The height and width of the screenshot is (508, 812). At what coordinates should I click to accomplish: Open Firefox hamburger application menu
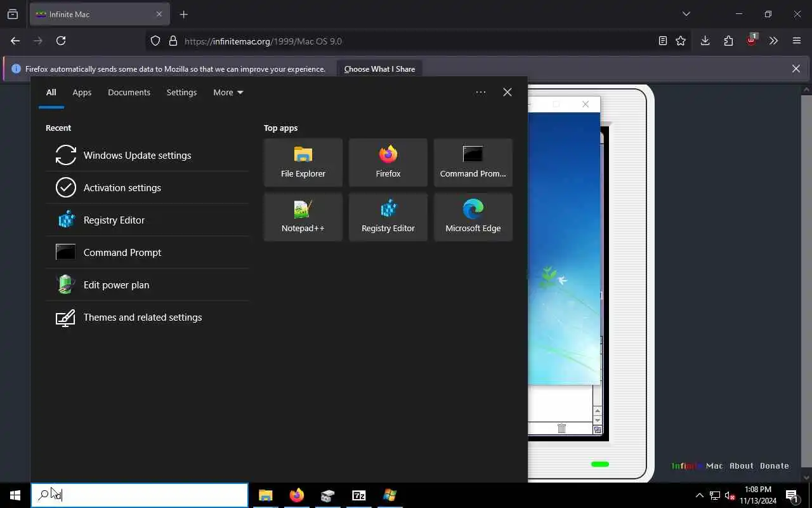click(x=797, y=41)
